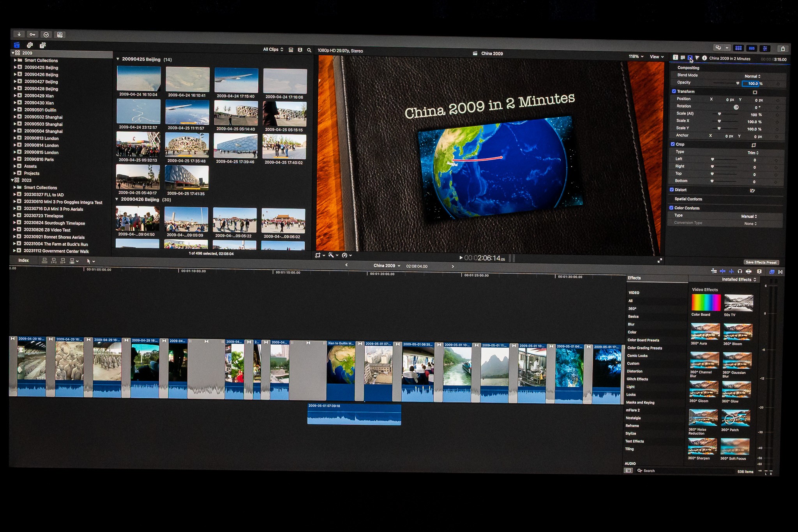Viewport: 798px width, 532px height.
Task: Click the share export icon
Action: pyautogui.click(x=782, y=49)
